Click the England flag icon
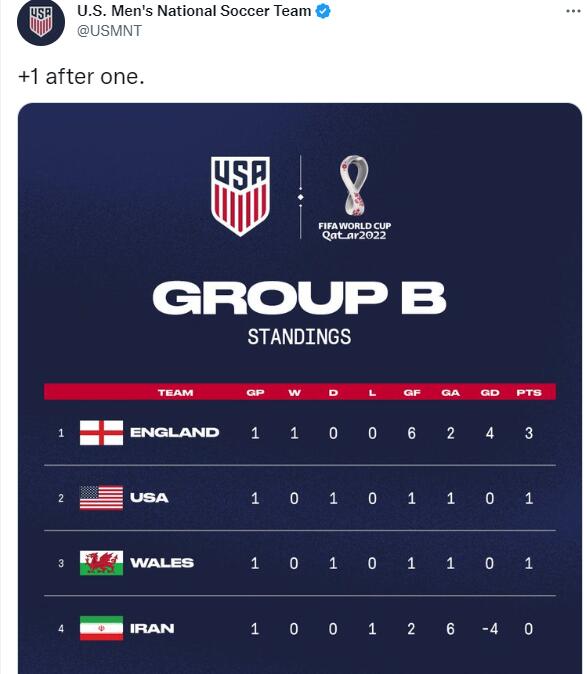Screen dimensions: 587x674 pos(101,432)
